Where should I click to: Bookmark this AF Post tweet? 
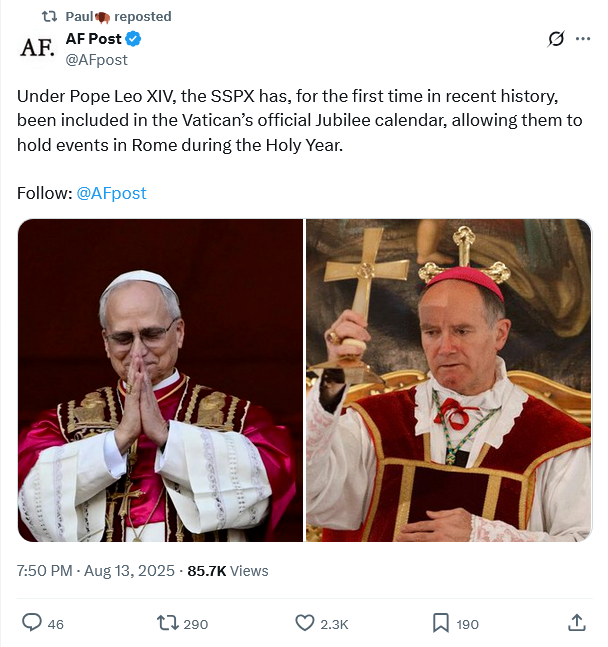pyautogui.click(x=441, y=623)
